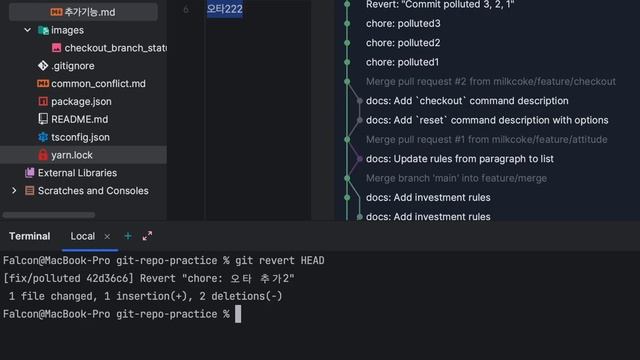
Task: Expand Scratches and Consoles
Action: click(x=14, y=191)
